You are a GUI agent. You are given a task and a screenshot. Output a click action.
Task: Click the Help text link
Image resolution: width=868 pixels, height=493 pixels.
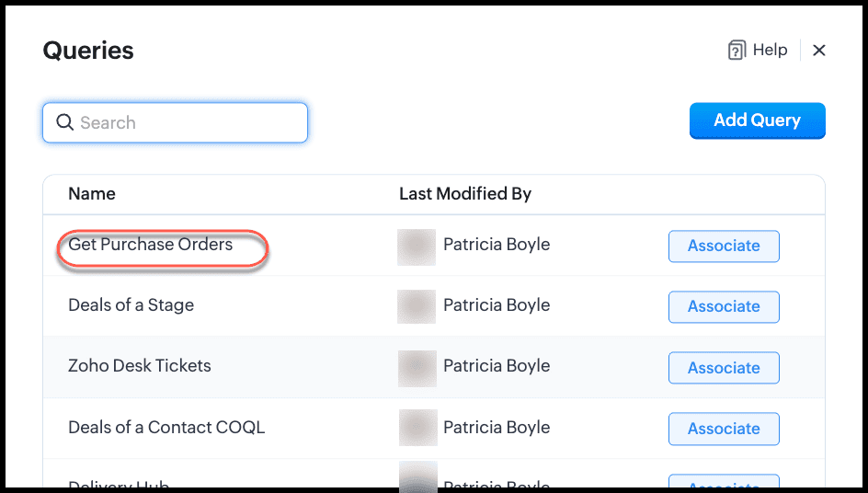point(770,50)
